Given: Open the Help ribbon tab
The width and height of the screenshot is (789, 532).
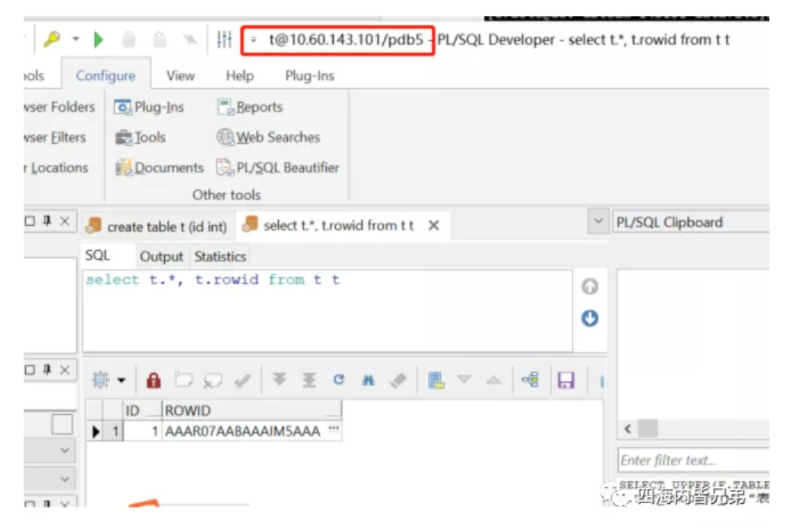Looking at the screenshot, I should [x=239, y=75].
